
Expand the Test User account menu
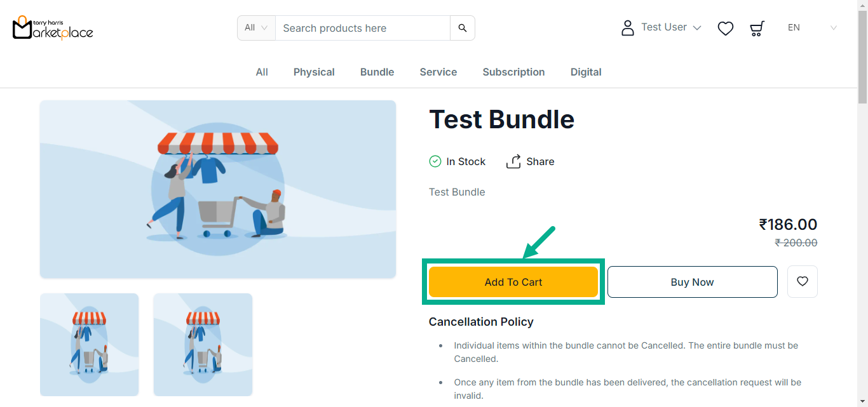(671, 27)
